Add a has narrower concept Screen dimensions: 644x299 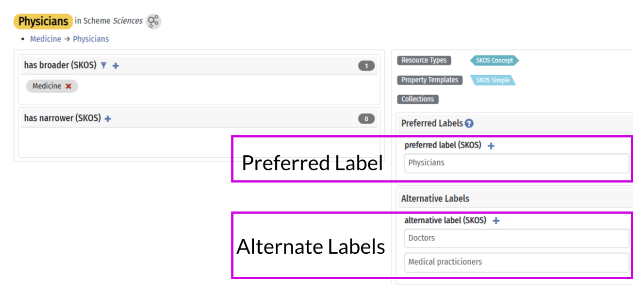tap(108, 119)
